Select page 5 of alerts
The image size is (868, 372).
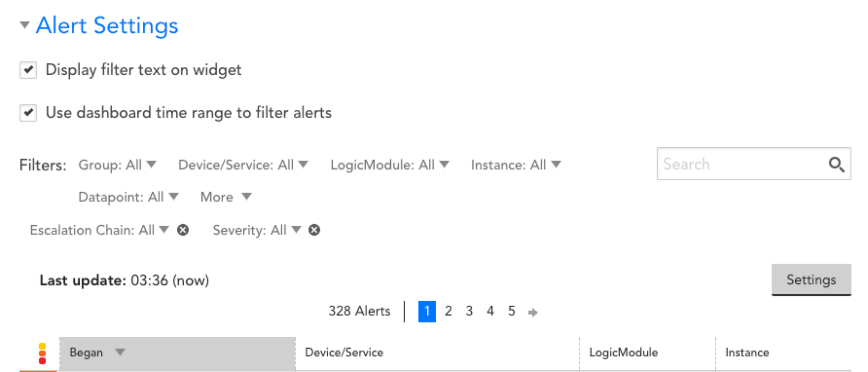[512, 311]
